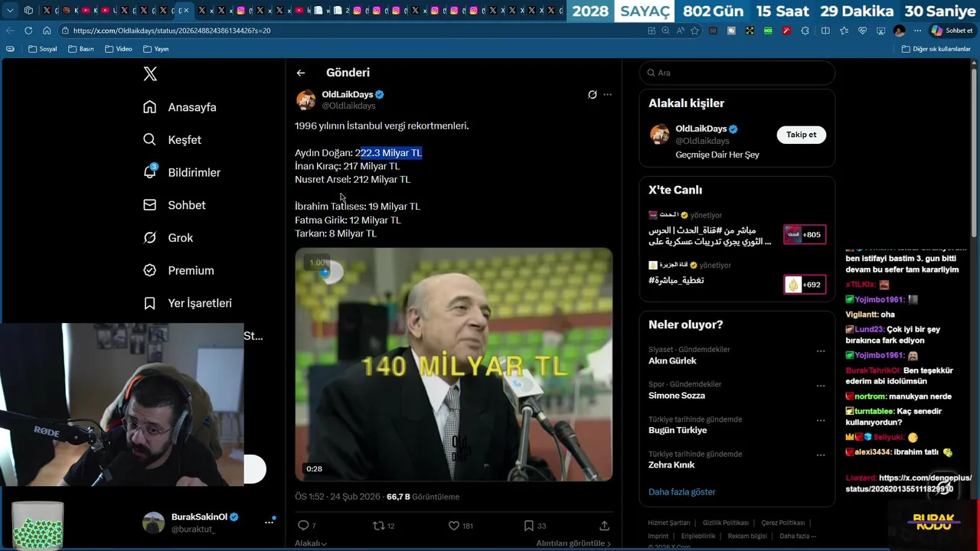Screen dimensions: 980x551
Task: Click the İbrahim Tatlıses: 19 Milyar TL line
Action: [358, 207]
